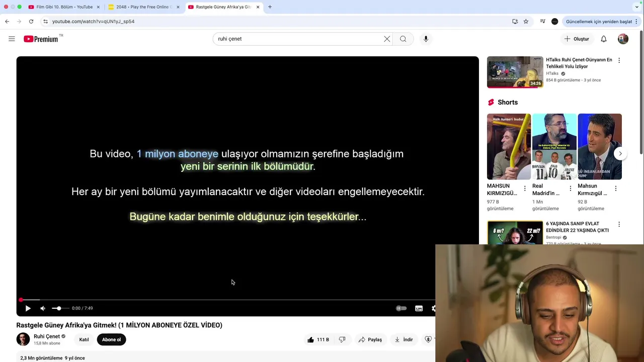The width and height of the screenshot is (644, 362).
Task: Open options for Mahsun Kırmızıgül 92 B short
Action: point(615,189)
